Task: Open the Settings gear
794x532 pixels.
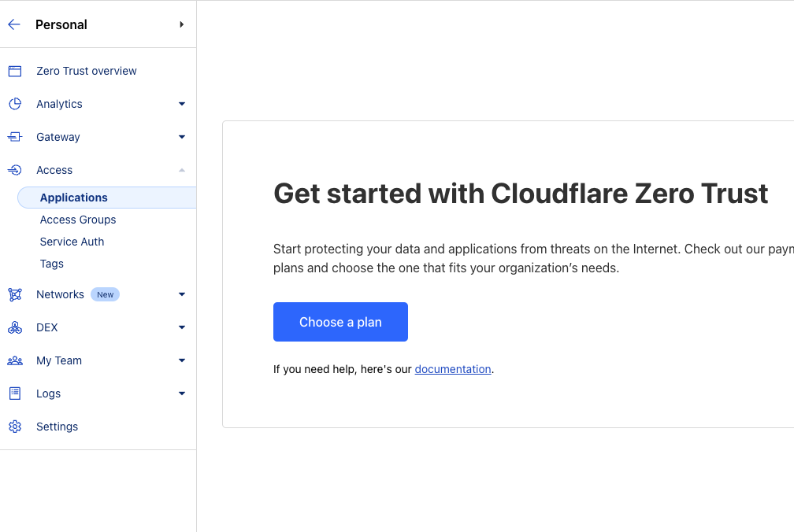Action: click(x=14, y=427)
